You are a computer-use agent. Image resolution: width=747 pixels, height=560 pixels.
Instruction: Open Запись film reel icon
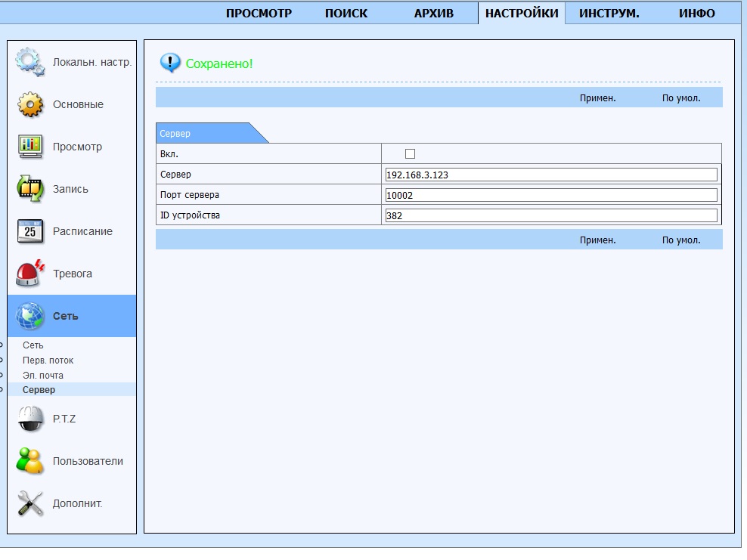30,189
